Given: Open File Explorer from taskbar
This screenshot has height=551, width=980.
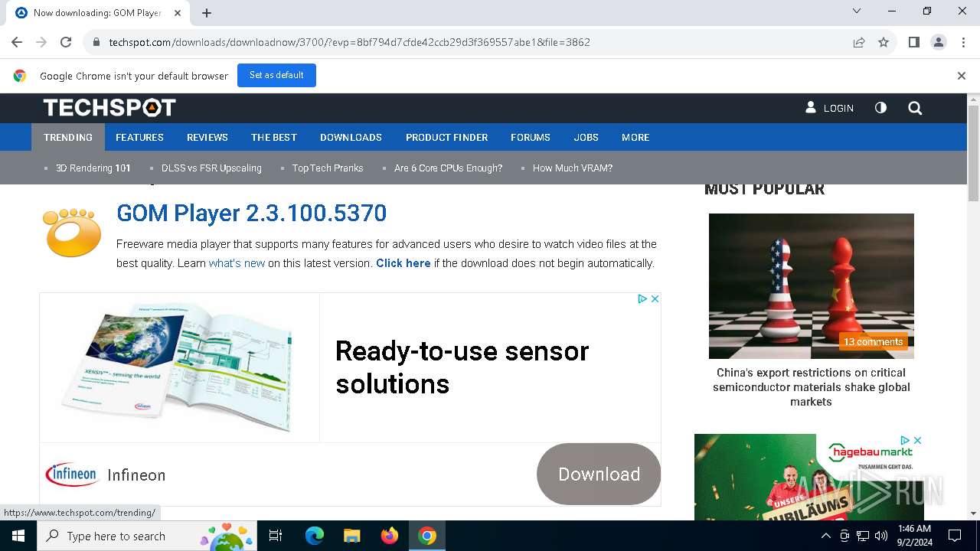Looking at the screenshot, I should click(352, 536).
